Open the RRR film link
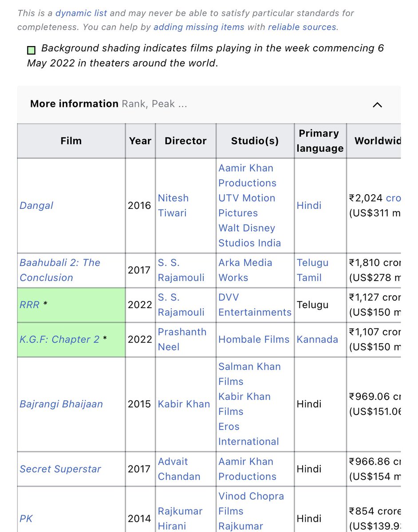The height and width of the screenshot is (532, 418). pyautogui.click(x=30, y=305)
